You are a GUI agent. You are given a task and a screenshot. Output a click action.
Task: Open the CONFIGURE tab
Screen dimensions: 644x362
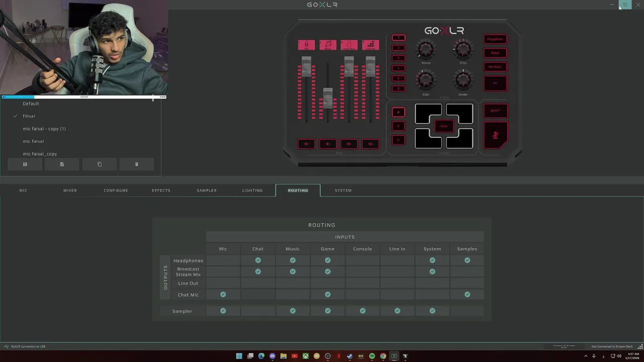pos(116,191)
